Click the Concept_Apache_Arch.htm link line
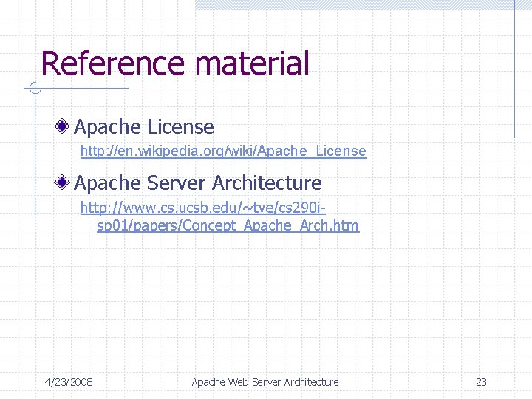Screen dimensions: 532x399 click(228, 225)
